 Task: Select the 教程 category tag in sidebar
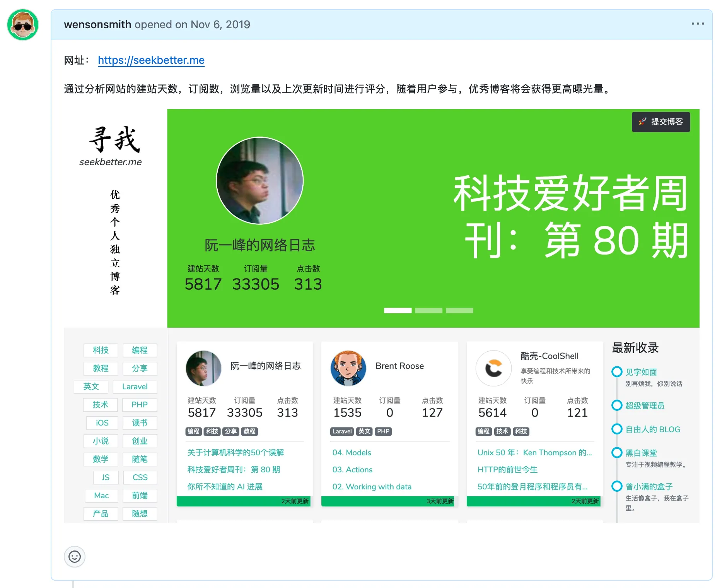[x=101, y=368]
